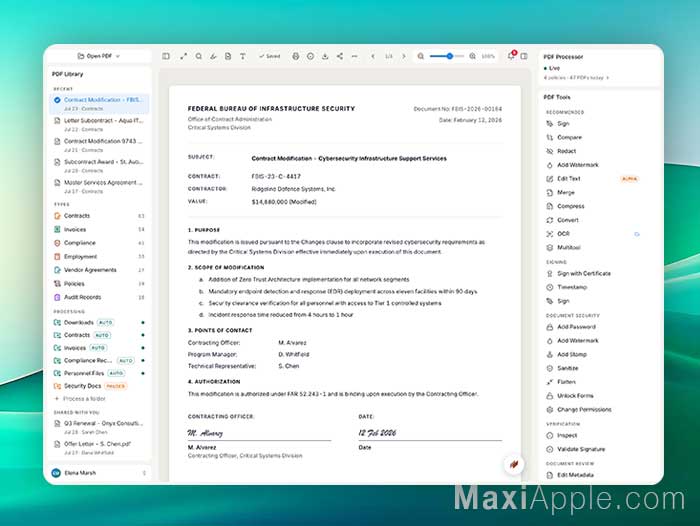Open Letter Subcontract - Aqua IT file
Image resolution: width=700 pixels, height=526 pixels.
pyautogui.click(x=99, y=125)
